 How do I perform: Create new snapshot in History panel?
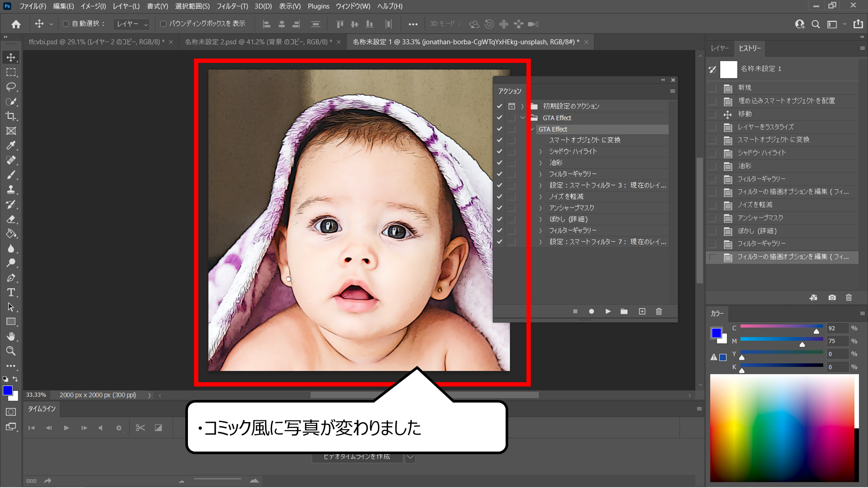[x=832, y=298]
